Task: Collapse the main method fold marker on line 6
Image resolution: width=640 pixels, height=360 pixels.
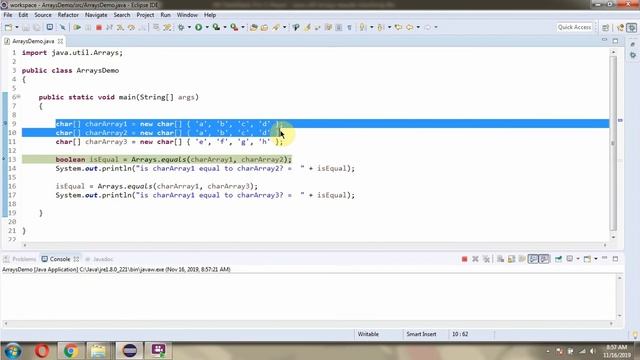Action: (19, 97)
